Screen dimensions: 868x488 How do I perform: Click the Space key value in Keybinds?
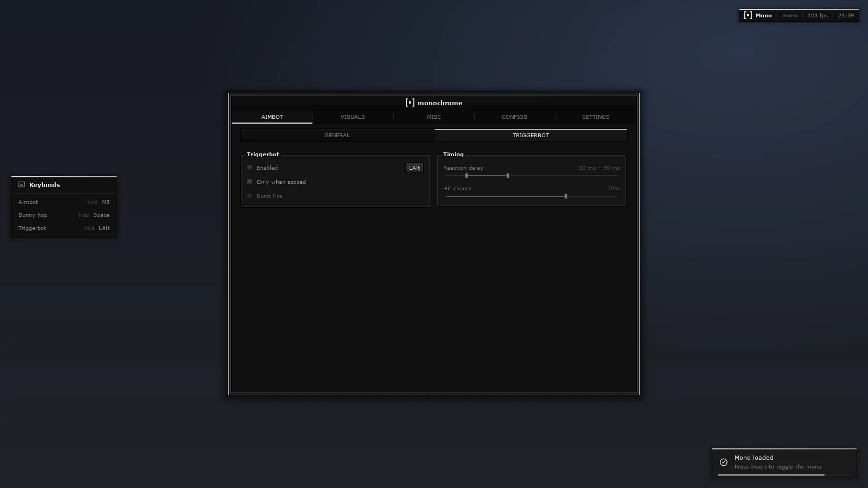coord(101,215)
